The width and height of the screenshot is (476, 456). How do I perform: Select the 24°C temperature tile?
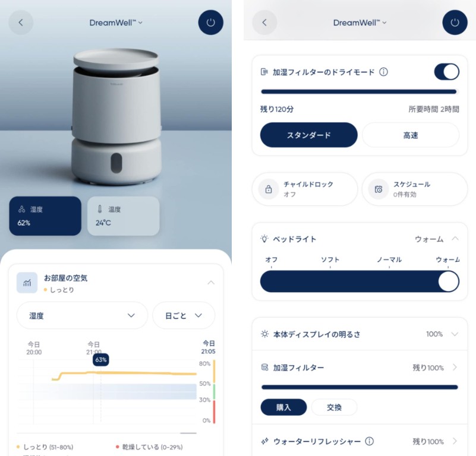(x=123, y=216)
